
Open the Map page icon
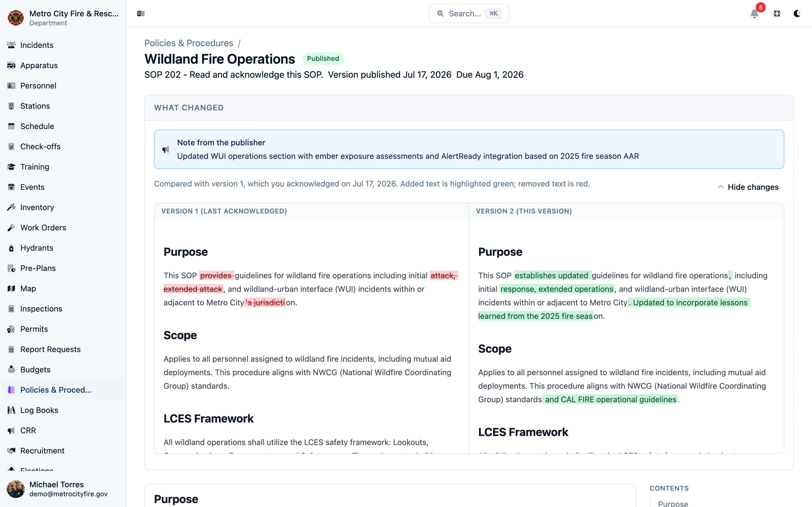(11, 288)
